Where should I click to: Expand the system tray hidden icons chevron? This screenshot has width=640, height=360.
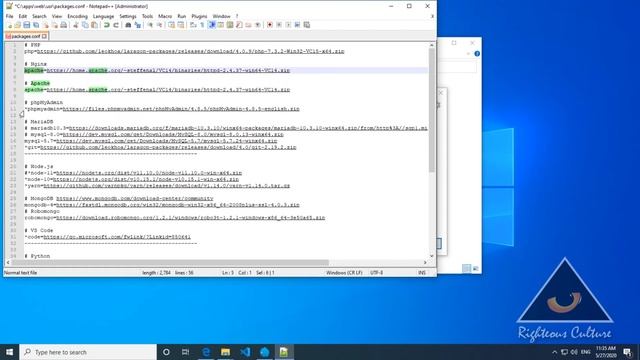pyautogui.click(x=554, y=352)
